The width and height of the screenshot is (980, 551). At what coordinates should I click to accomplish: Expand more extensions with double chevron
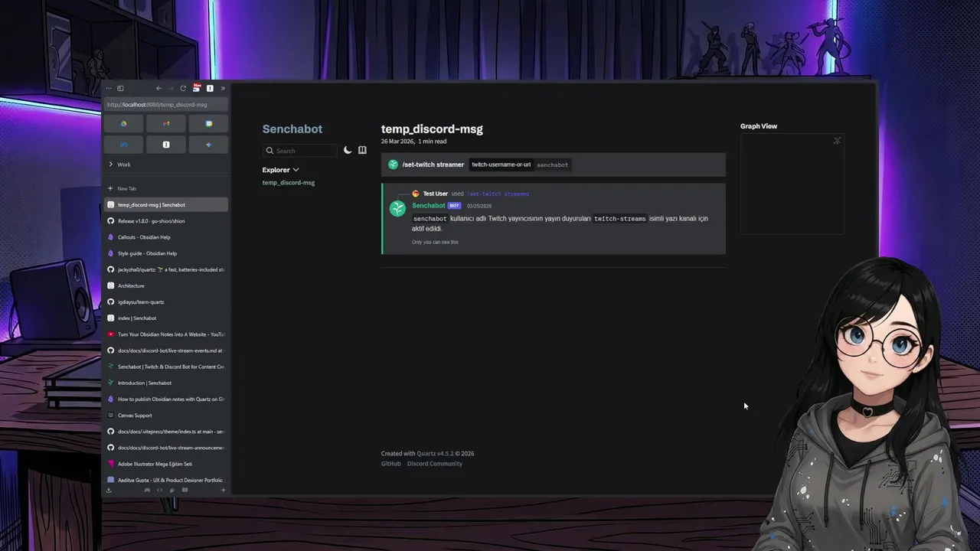(x=223, y=89)
